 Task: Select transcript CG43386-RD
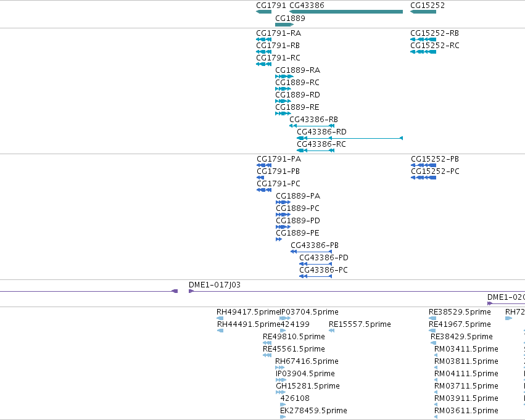click(x=322, y=132)
